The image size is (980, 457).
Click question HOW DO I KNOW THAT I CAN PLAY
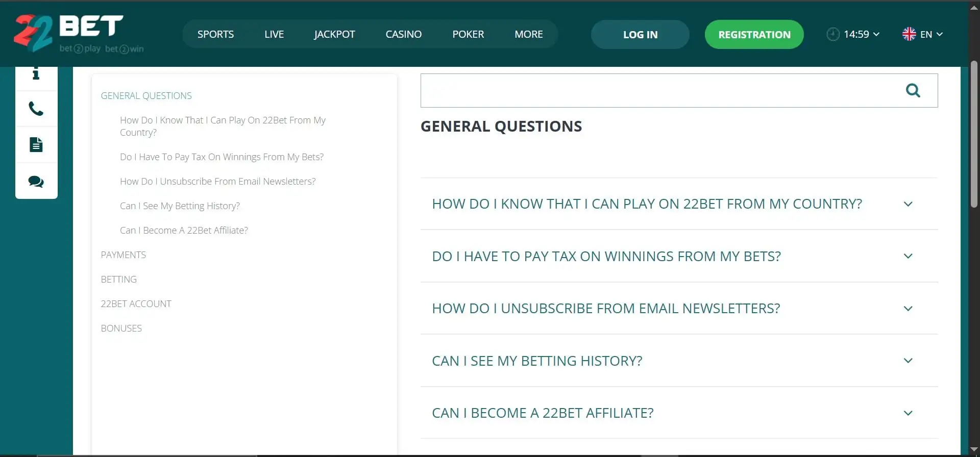coord(647,204)
